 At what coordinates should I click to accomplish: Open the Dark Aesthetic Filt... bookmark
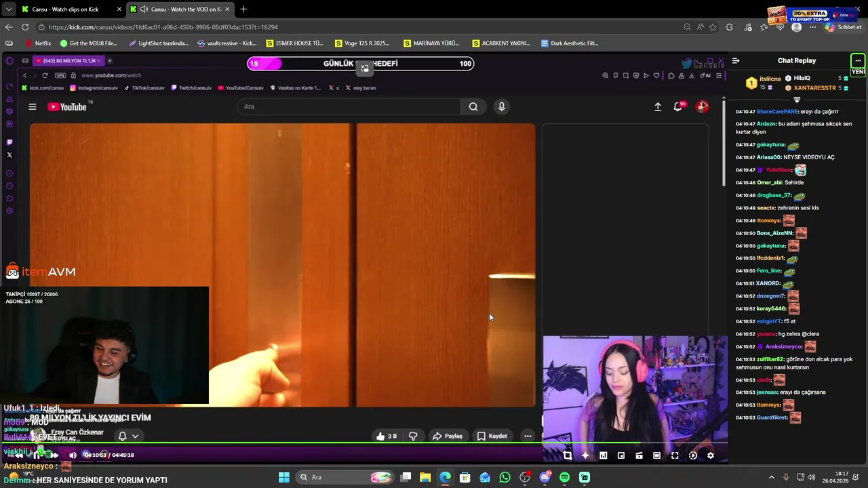(x=570, y=43)
